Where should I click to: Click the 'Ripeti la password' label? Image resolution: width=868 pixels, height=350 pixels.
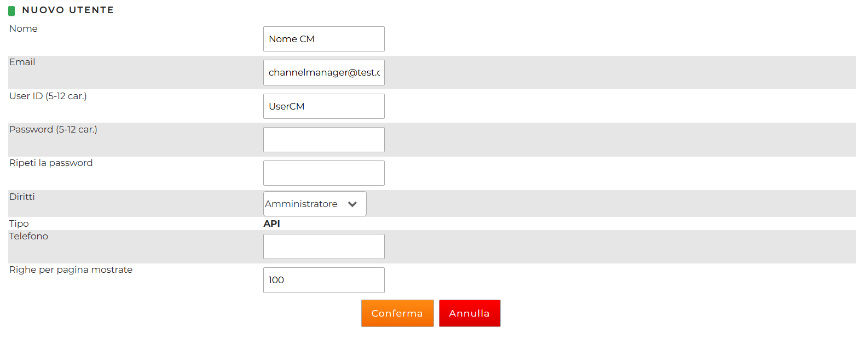51,163
